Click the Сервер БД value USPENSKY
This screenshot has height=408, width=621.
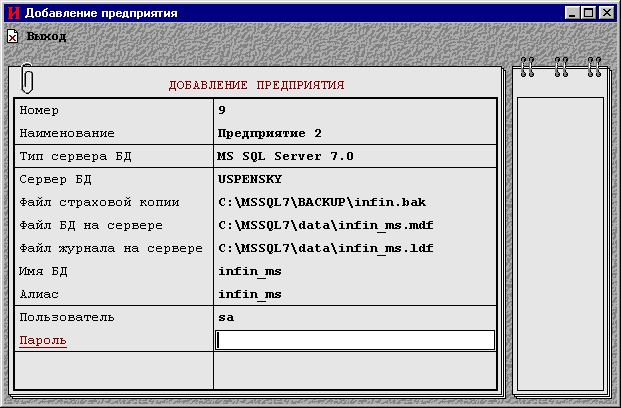click(250, 180)
